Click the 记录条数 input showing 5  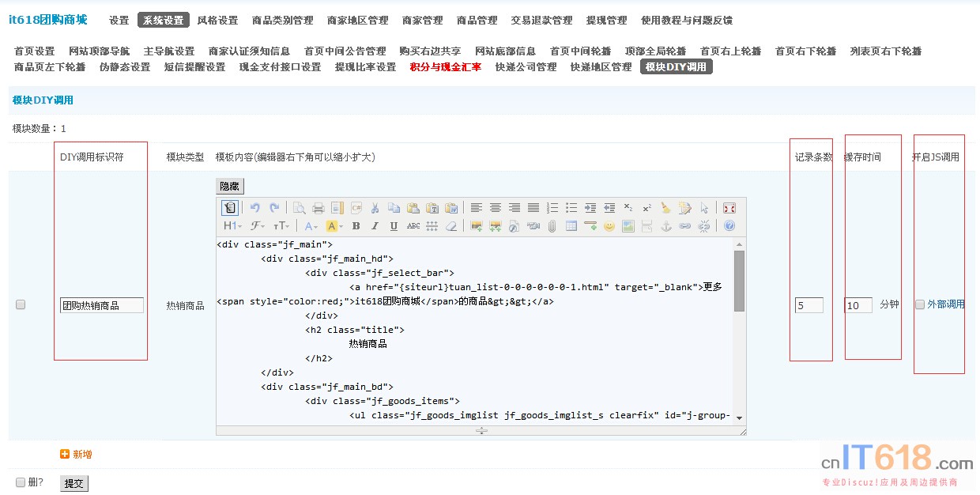coord(809,305)
